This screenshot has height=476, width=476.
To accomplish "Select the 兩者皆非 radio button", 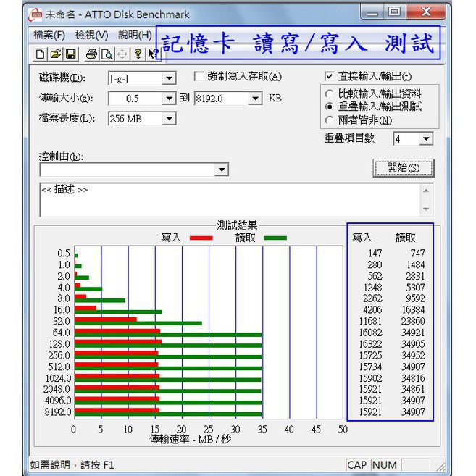I will click(x=329, y=120).
